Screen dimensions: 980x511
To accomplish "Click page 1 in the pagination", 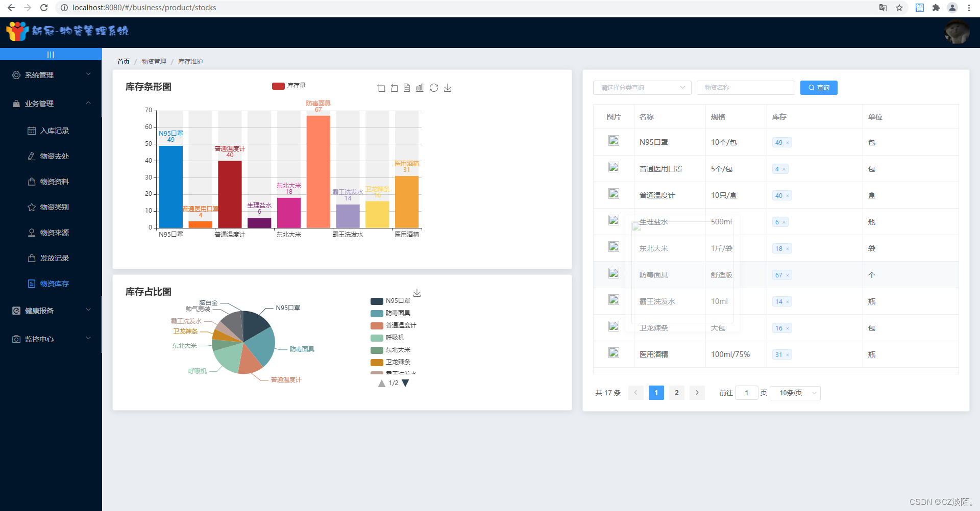I will point(656,393).
